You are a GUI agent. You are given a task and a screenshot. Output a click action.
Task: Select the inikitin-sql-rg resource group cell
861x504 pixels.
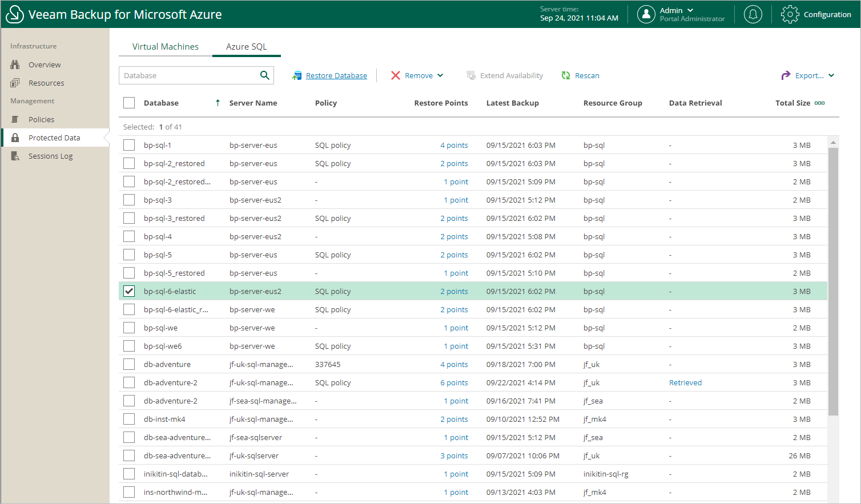(606, 474)
